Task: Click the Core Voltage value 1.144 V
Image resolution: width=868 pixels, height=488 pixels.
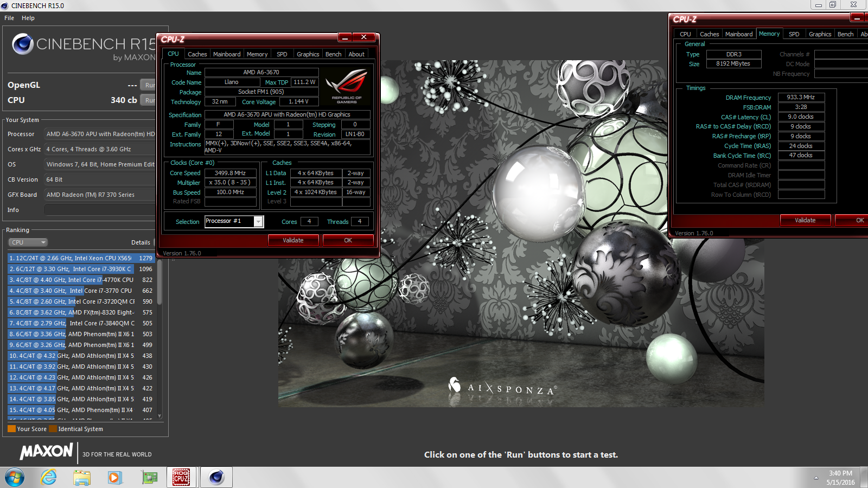Action: [x=298, y=101]
